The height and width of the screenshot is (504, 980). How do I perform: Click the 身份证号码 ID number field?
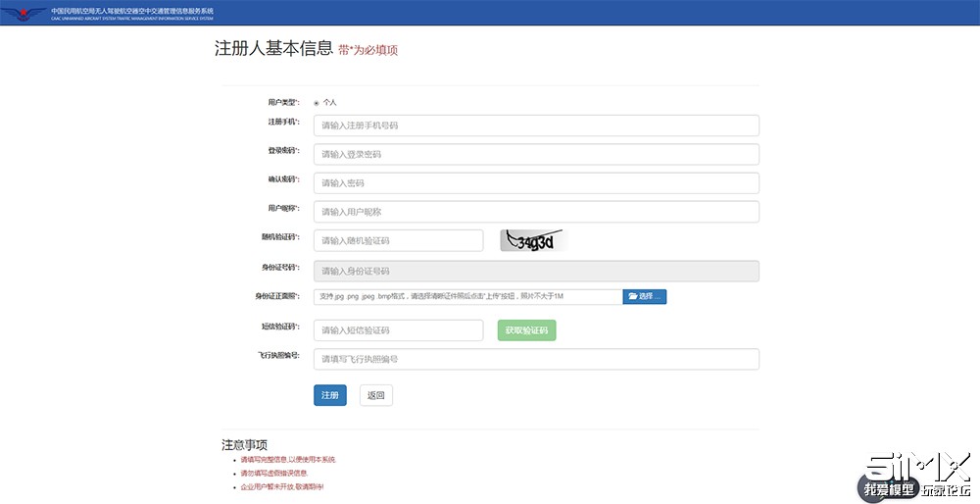tap(536, 271)
